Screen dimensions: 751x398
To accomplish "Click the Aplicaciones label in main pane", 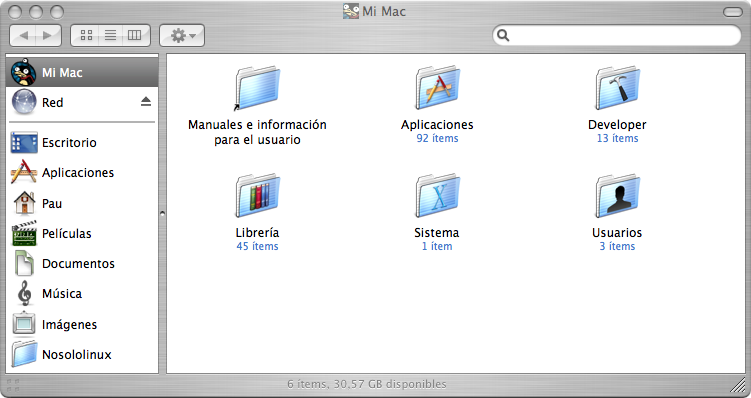I will pos(437,125).
